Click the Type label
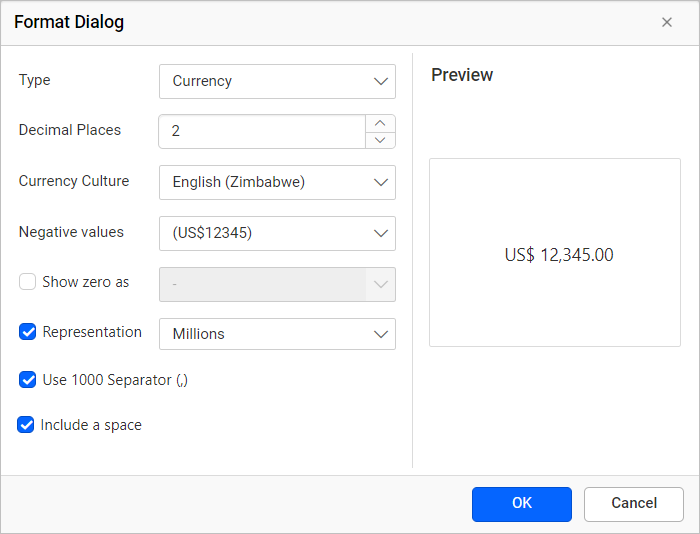 click(35, 80)
